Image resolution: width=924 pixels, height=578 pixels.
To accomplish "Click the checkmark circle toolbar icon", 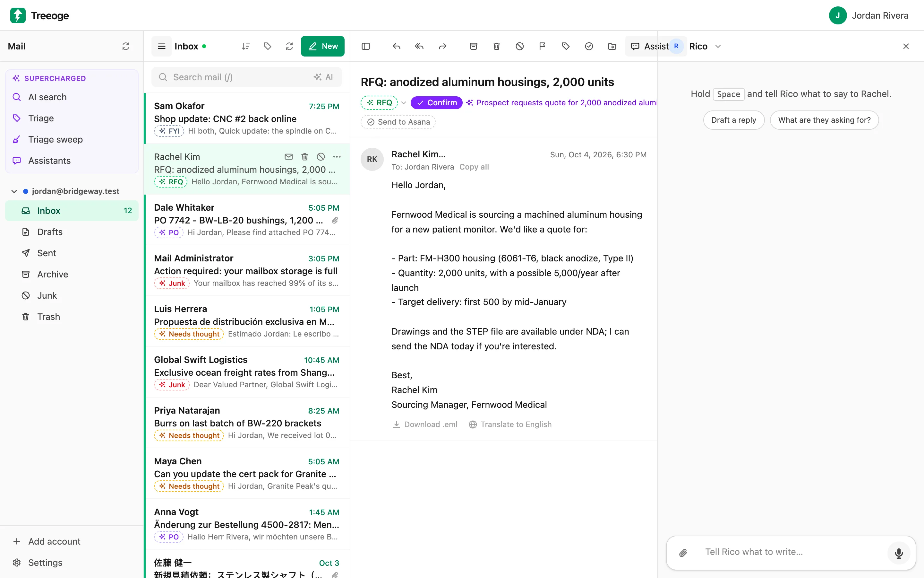I will pos(589,46).
